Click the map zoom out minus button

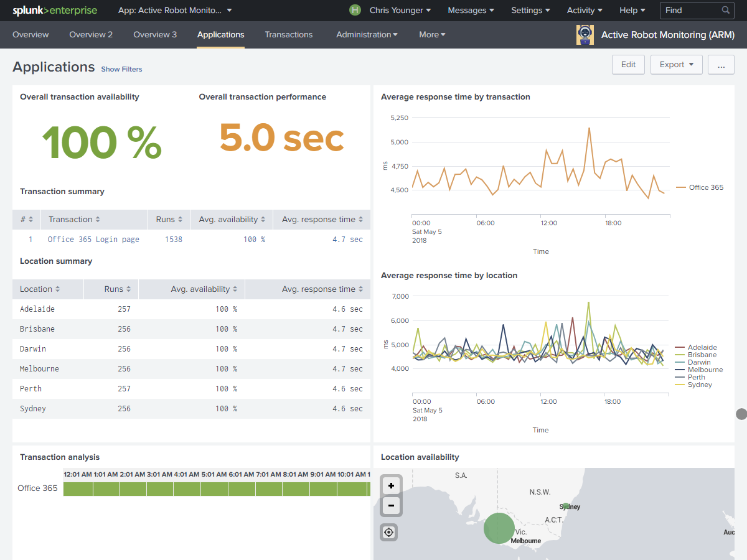391,506
